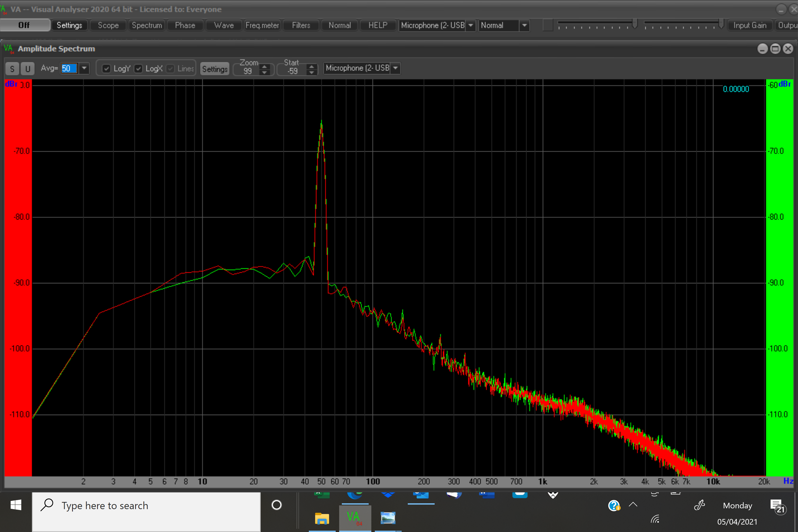Open Settings inside Amplitude Spectrum toolbar
The image size is (798, 532).
[215, 69]
